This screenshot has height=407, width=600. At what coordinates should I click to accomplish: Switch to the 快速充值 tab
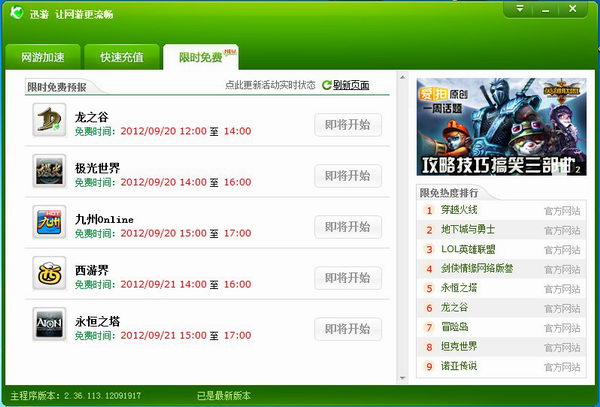pos(122,57)
